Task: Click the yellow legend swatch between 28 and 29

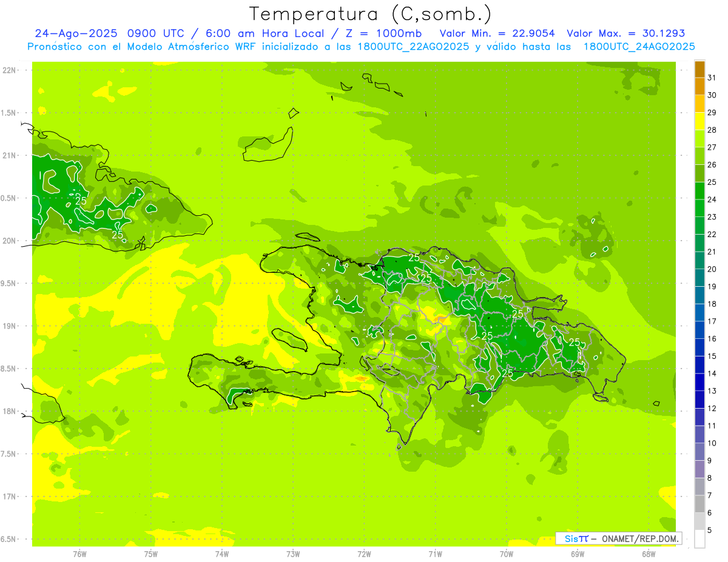Action: (699, 121)
